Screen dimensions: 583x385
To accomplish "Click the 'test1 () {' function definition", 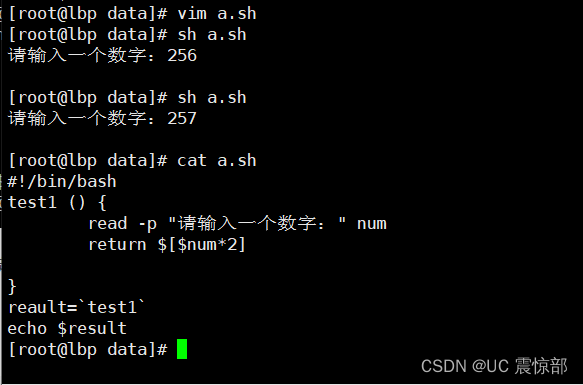I will [x=57, y=203].
